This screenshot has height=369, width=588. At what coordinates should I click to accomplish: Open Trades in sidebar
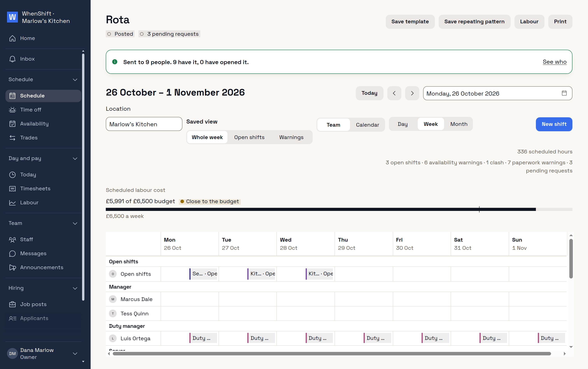44,138
